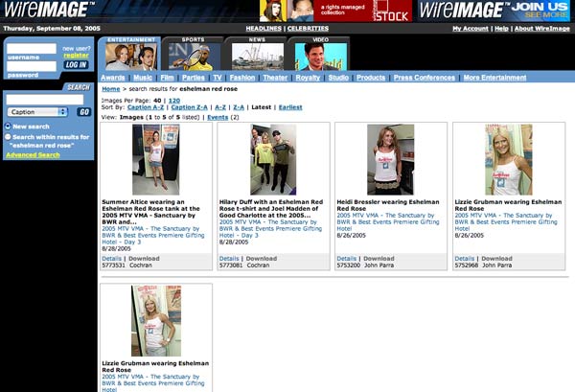This screenshot has width=575, height=392.
Task: Select the New search radio button
Action: coord(8,127)
